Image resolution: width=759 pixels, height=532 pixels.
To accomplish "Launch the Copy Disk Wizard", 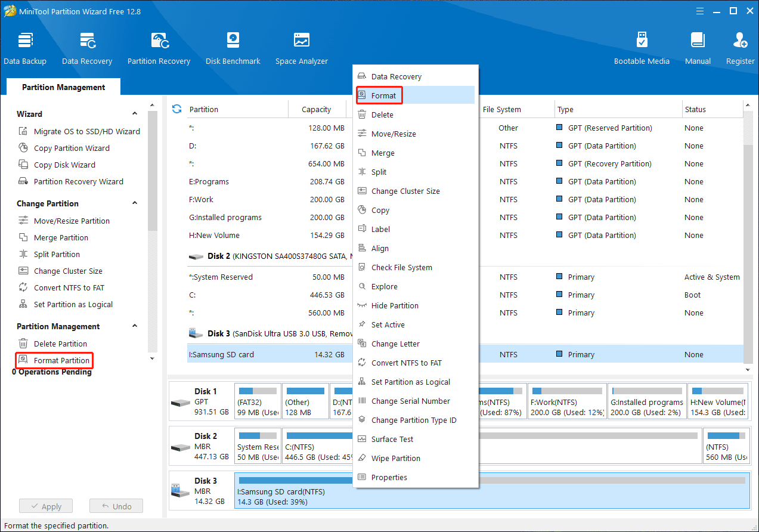I will pos(57,165).
